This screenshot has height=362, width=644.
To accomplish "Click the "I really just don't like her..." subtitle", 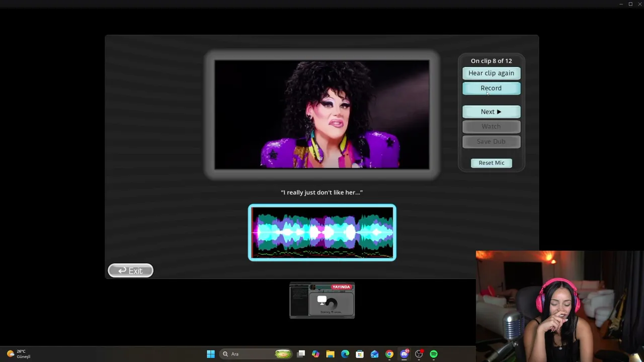I will [322, 192].
